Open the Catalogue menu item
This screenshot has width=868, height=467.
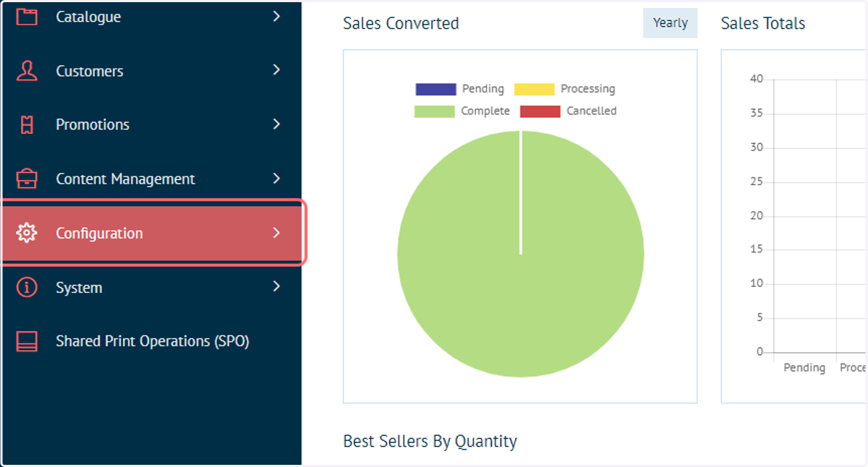[150, 16]
